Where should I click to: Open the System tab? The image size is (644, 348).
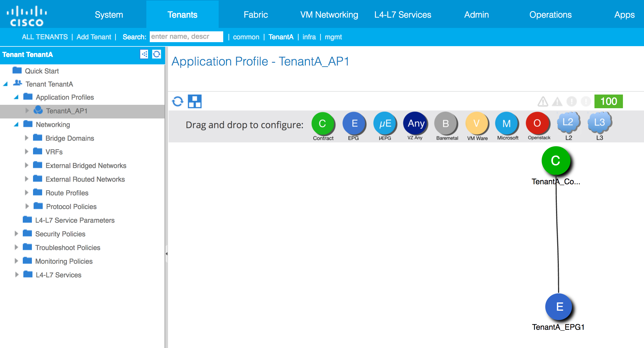(109, 15)
